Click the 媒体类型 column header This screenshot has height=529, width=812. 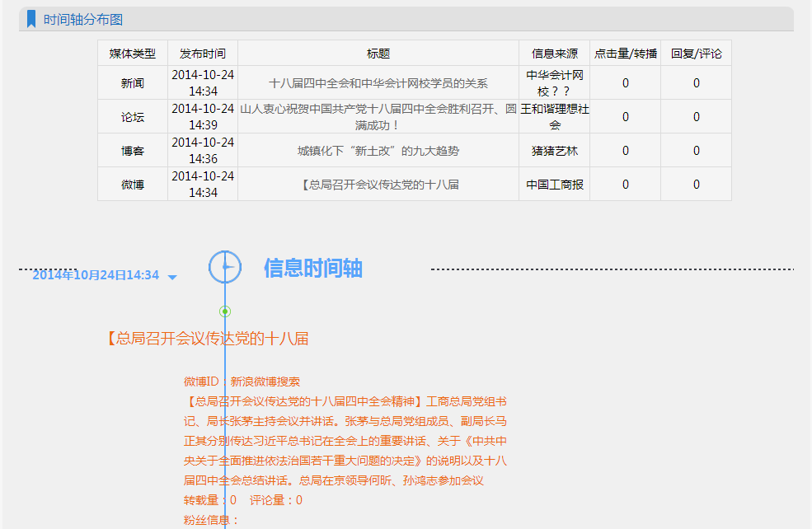pyautogui.click(x=133, y=54)
